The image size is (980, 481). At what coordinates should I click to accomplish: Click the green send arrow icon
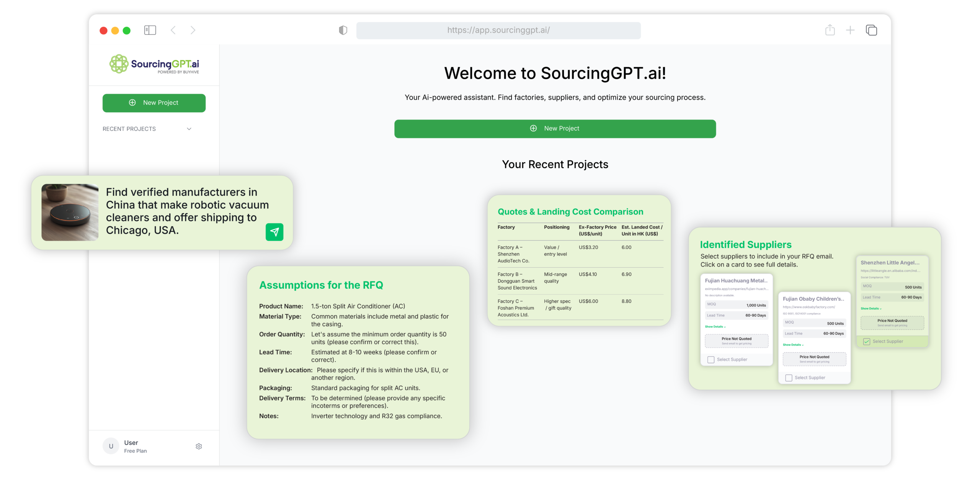(274, 232)
